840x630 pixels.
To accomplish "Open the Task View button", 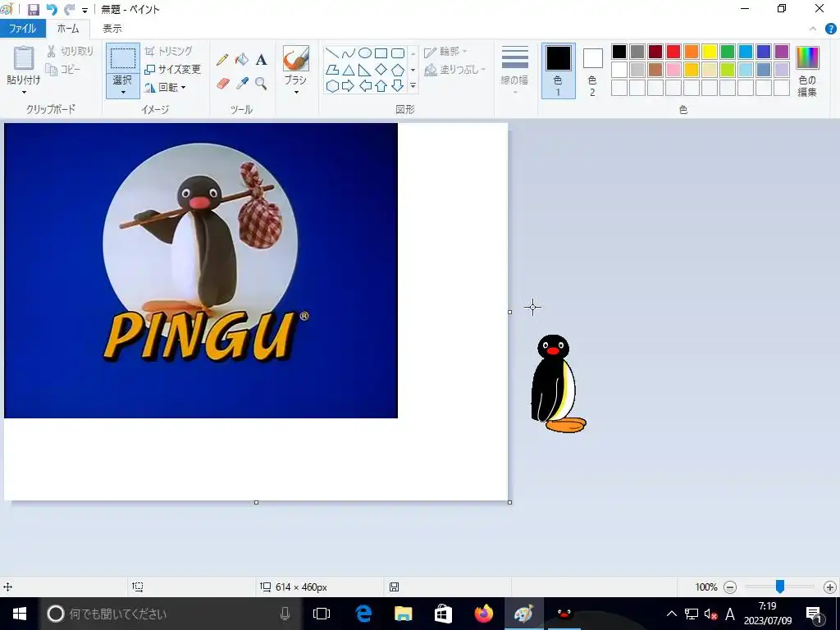I will click(322, 614).
